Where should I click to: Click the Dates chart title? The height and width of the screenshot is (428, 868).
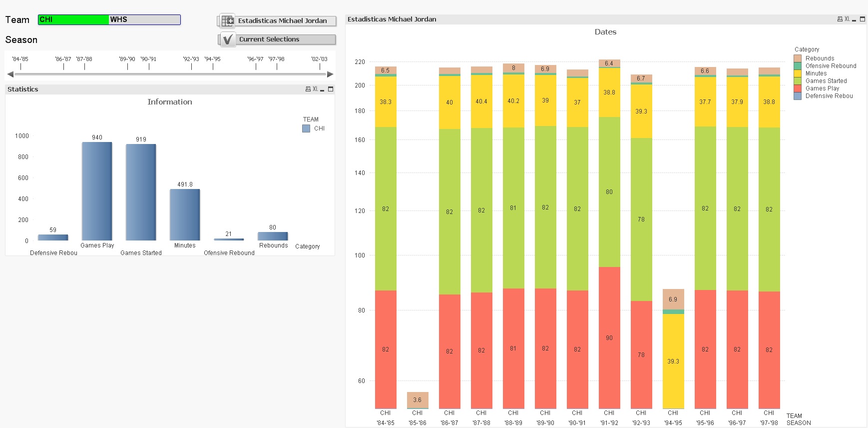pyautogui.click(x=605, y=32)
